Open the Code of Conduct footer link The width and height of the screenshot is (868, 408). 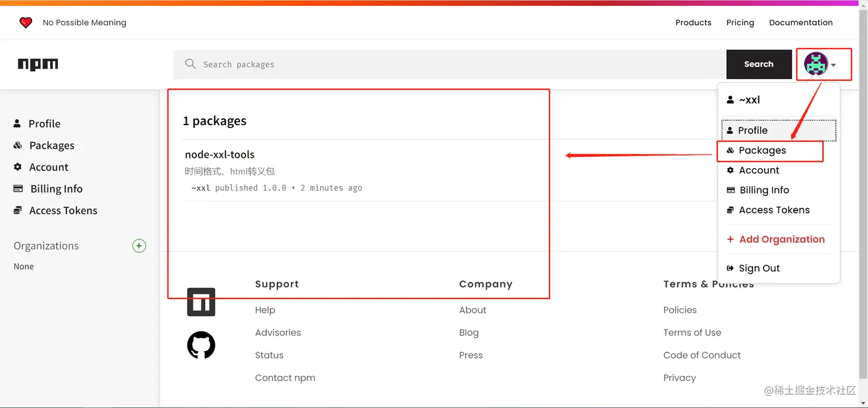click(702, 355)
